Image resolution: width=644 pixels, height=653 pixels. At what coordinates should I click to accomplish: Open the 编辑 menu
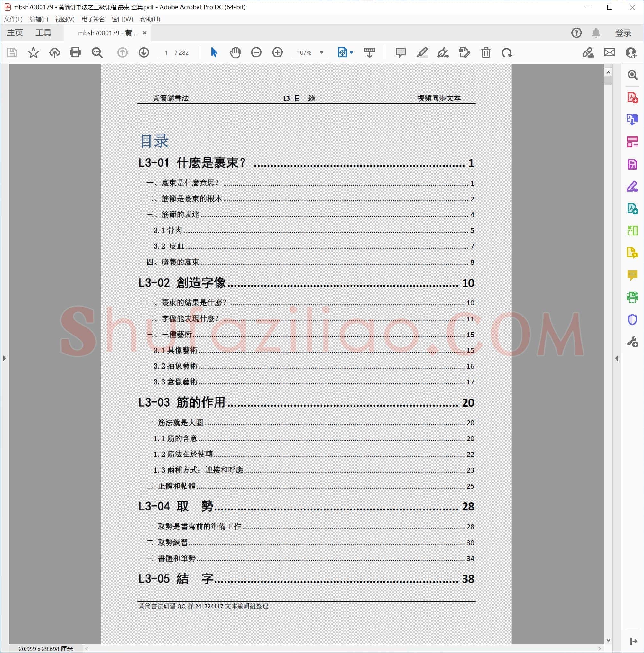pos(39,19)
